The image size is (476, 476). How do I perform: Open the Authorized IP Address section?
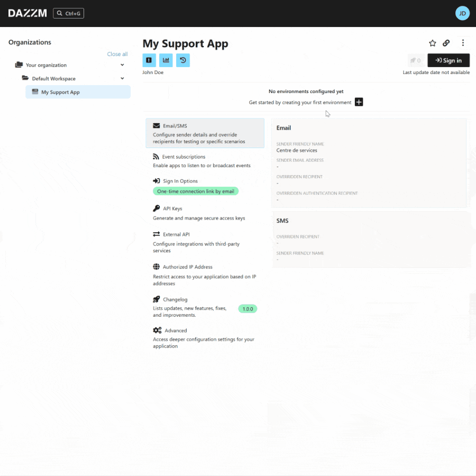[187, 267]
